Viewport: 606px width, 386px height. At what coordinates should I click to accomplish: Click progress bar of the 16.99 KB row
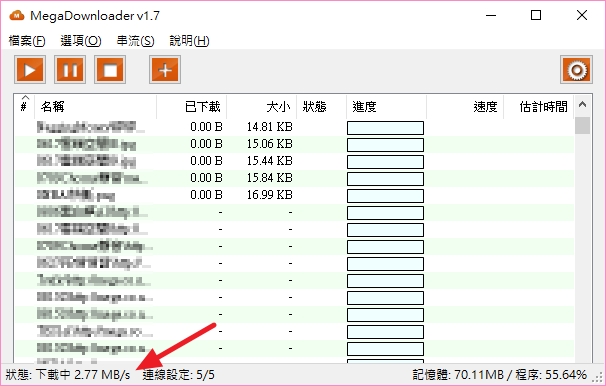[385, 196]
